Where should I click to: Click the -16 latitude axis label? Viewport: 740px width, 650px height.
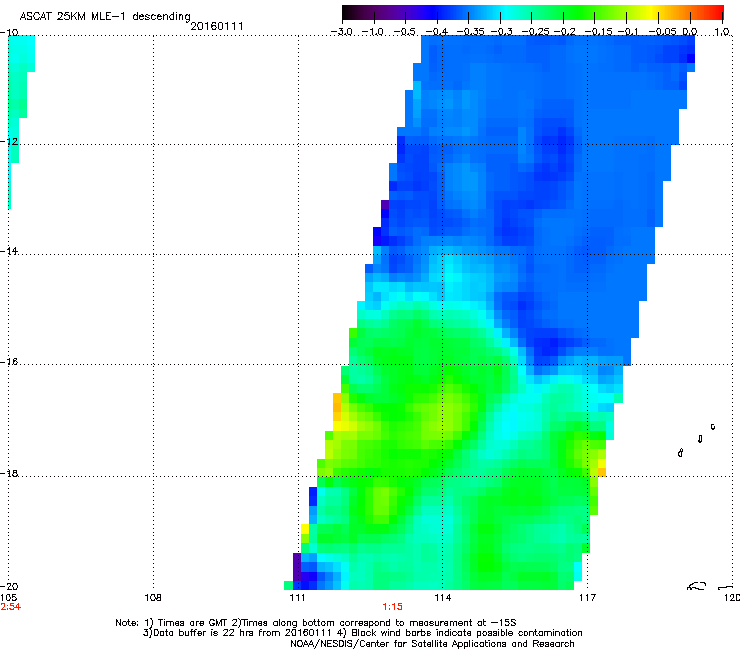tap(9, 362)
